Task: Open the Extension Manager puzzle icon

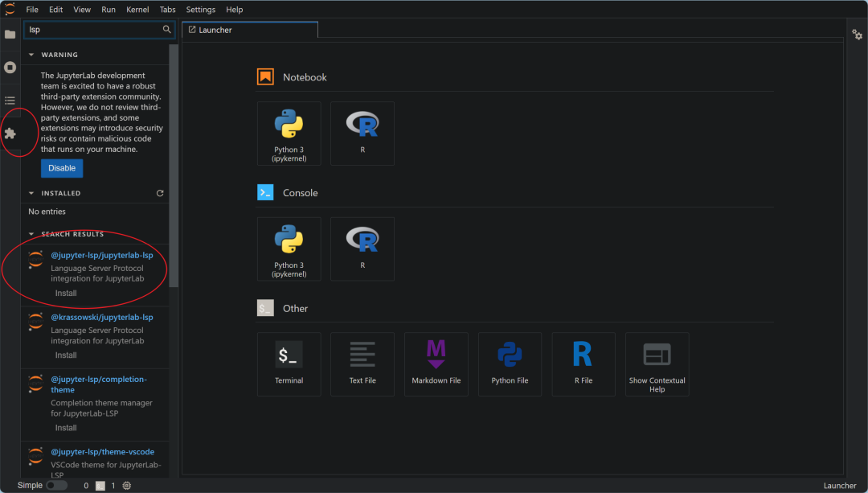Action: (10, 134)
